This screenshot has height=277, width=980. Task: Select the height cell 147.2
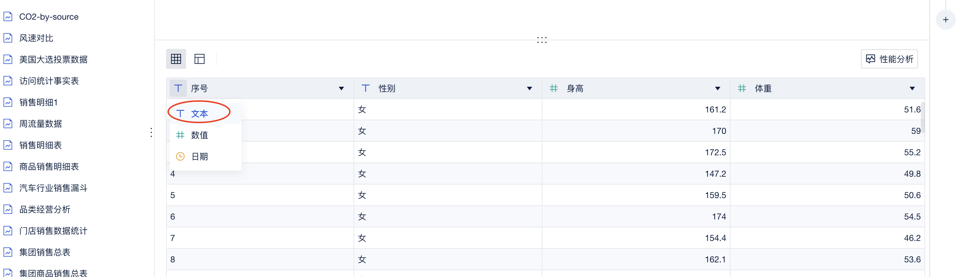tap(636, 174)
